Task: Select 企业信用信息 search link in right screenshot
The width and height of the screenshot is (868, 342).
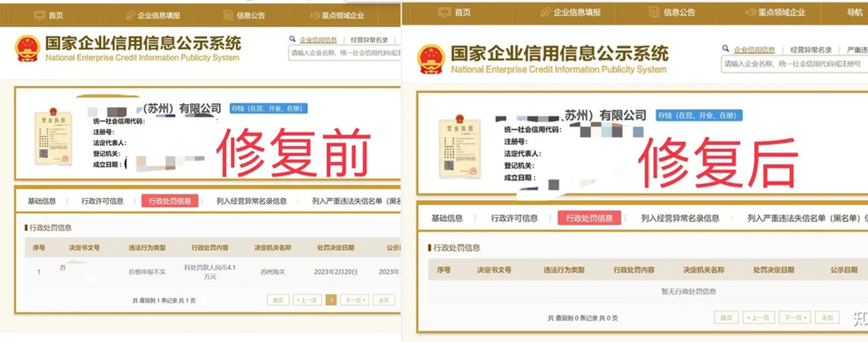Action: pos(755,50)
